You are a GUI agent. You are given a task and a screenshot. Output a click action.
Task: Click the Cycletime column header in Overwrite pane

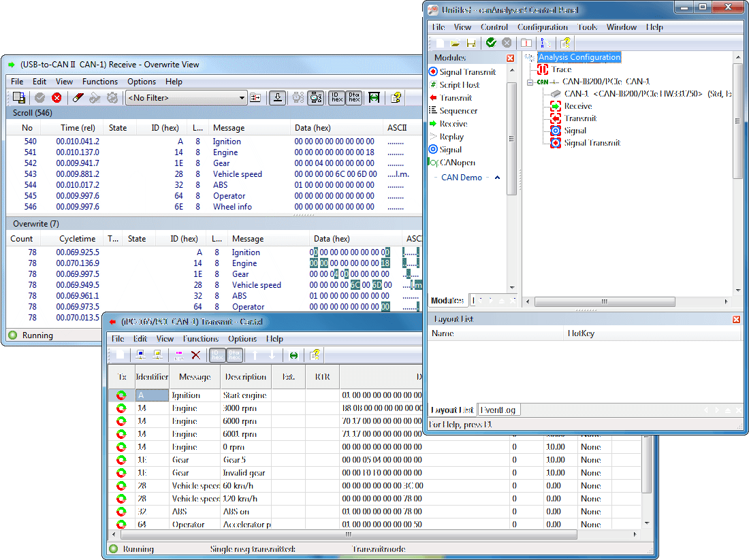point(78,239)
